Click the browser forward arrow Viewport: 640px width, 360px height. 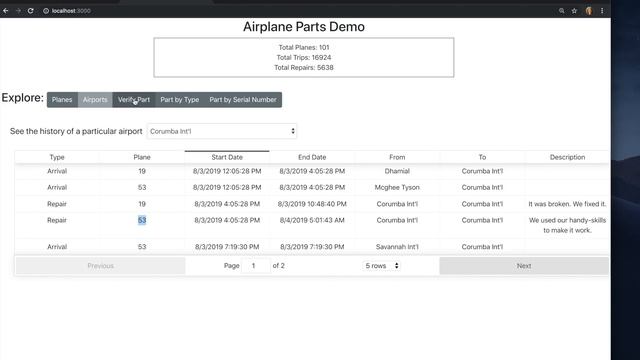(18, 11)
